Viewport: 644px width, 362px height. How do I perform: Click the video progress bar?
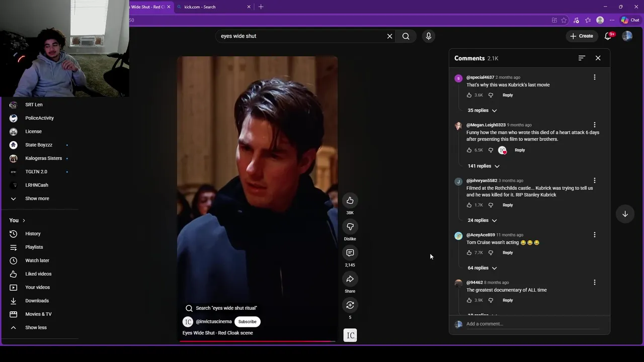(x=257, y=341)
